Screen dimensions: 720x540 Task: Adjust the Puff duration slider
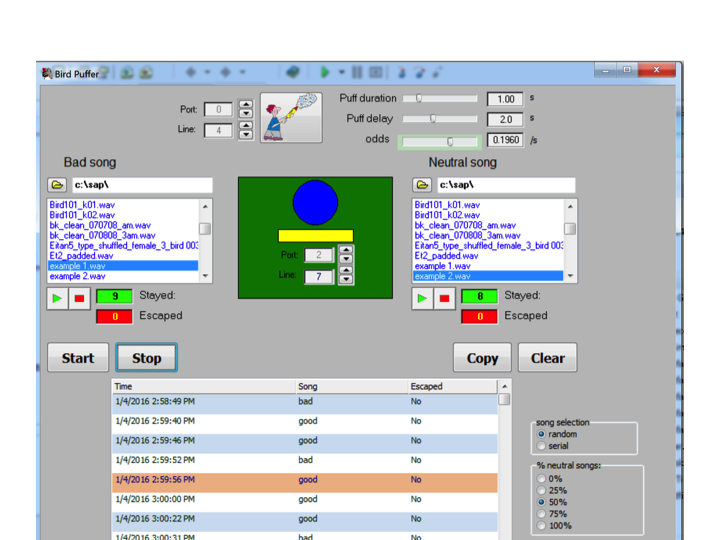coord(419,99)
